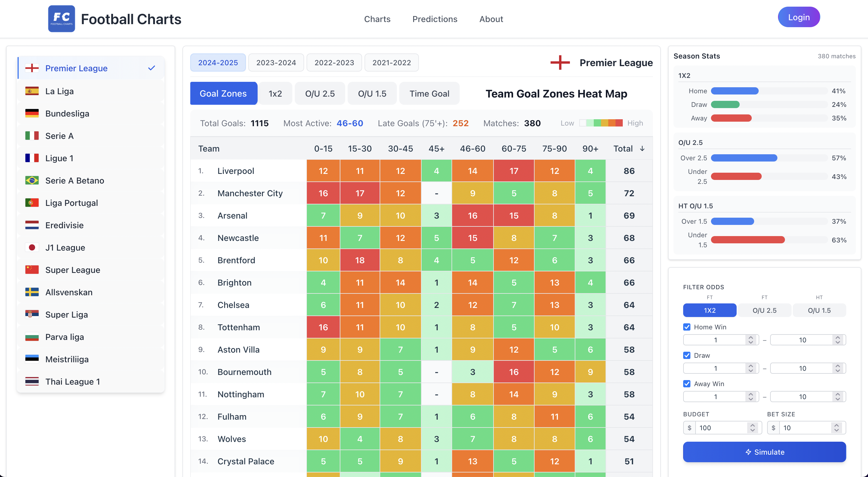Click the Simulate button
Viewport: 868px width, 477px height.
764,452
